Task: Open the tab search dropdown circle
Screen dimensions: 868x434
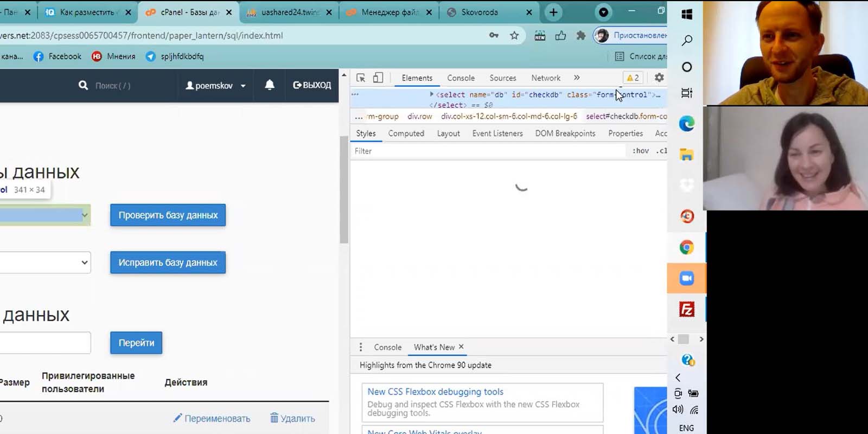Action: (x=603, y=12)
